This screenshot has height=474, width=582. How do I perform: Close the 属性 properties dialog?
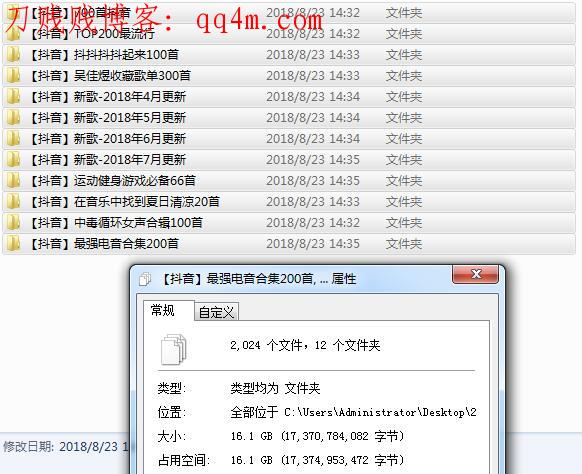[475, 274]
